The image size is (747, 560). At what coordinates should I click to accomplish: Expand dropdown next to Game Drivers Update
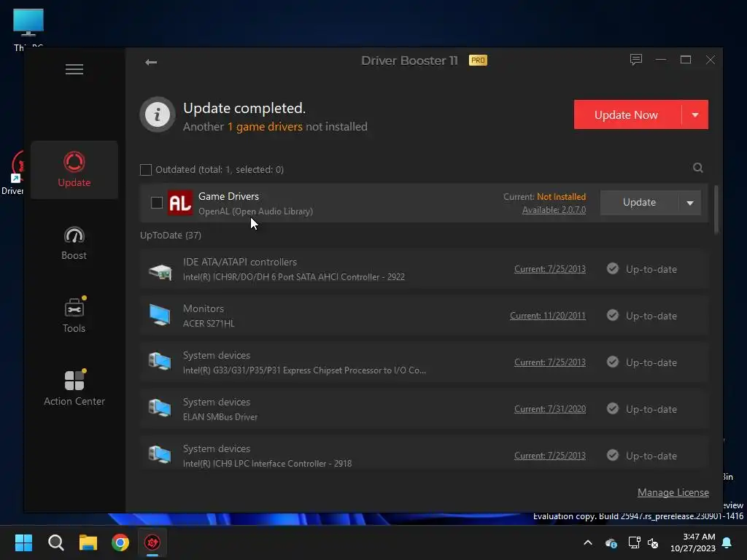(690, 203)
